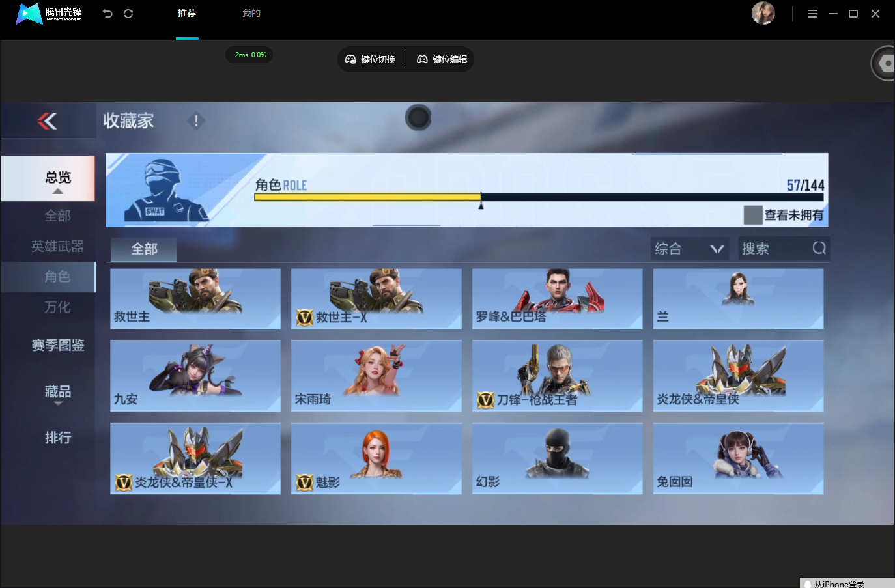Screen dimensions: 895x588
Task: Expand the 综合 sort dropdown
Action: tap(691, 249)
